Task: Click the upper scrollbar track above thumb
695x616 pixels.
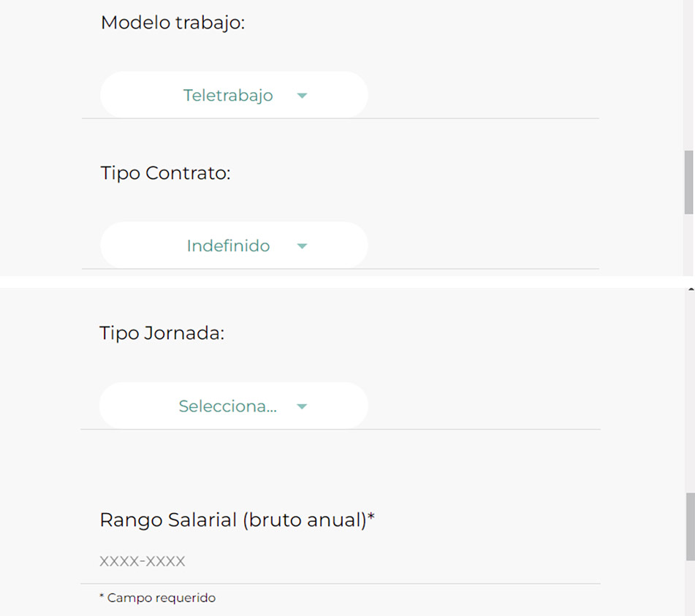Action: click(688, 73)
